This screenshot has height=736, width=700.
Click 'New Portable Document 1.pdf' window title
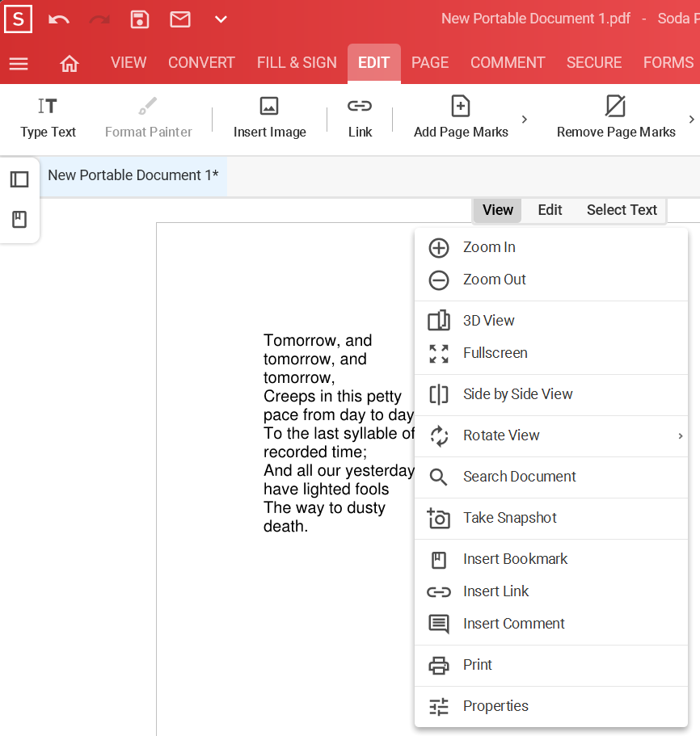536,19
